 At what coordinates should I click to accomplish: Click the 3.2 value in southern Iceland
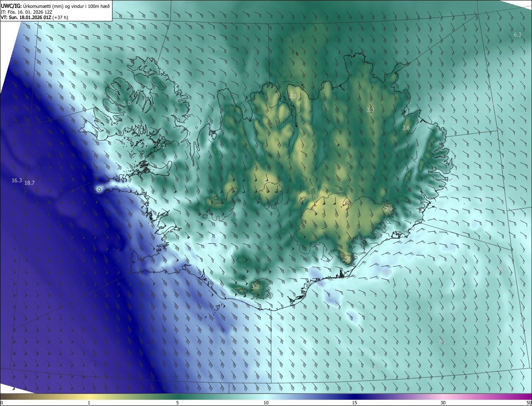tap(255, 287)
